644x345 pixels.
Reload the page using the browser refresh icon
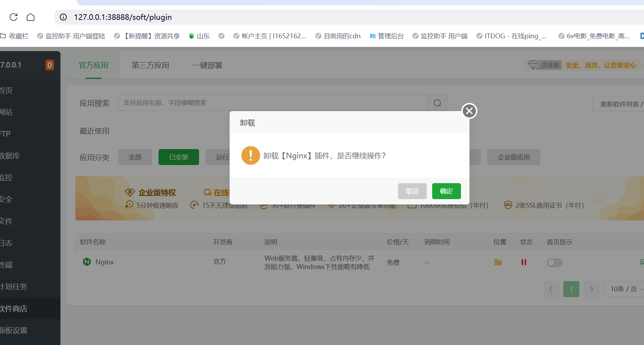(14, 17)
